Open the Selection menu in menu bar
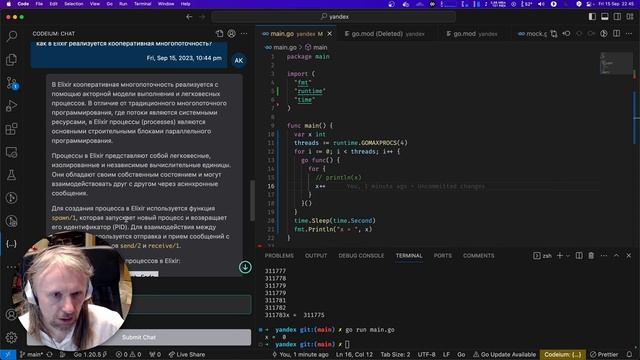 (x=74, y=4)
